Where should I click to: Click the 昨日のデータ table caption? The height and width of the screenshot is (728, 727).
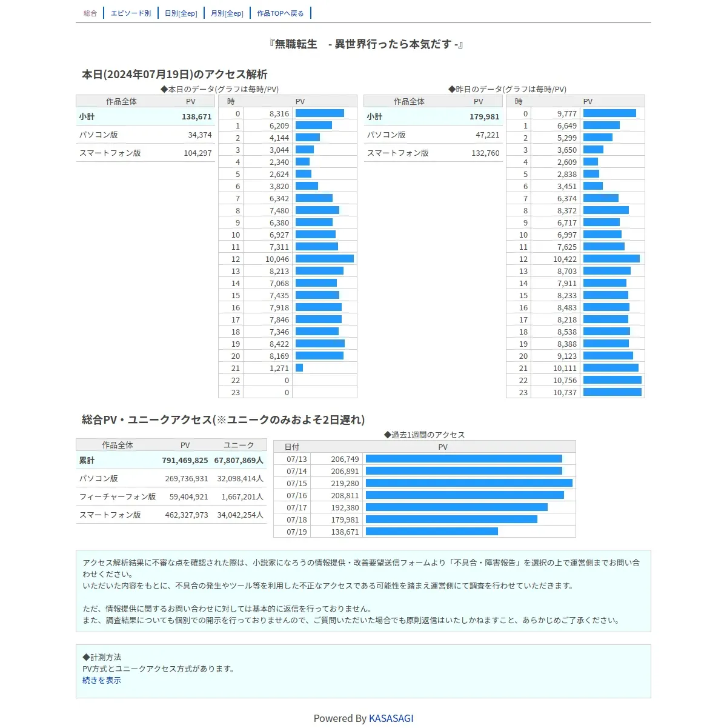[x=507, y=89]
